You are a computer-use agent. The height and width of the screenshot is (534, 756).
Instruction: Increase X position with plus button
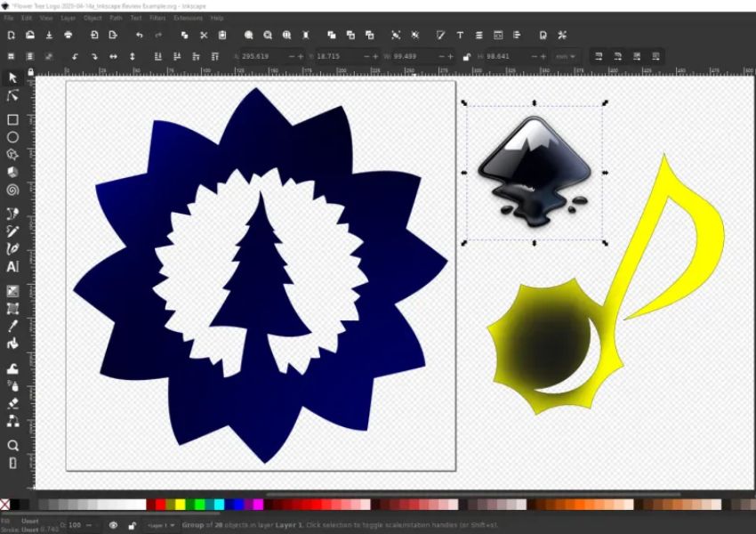pyautogui.click(x=301, y=56)
